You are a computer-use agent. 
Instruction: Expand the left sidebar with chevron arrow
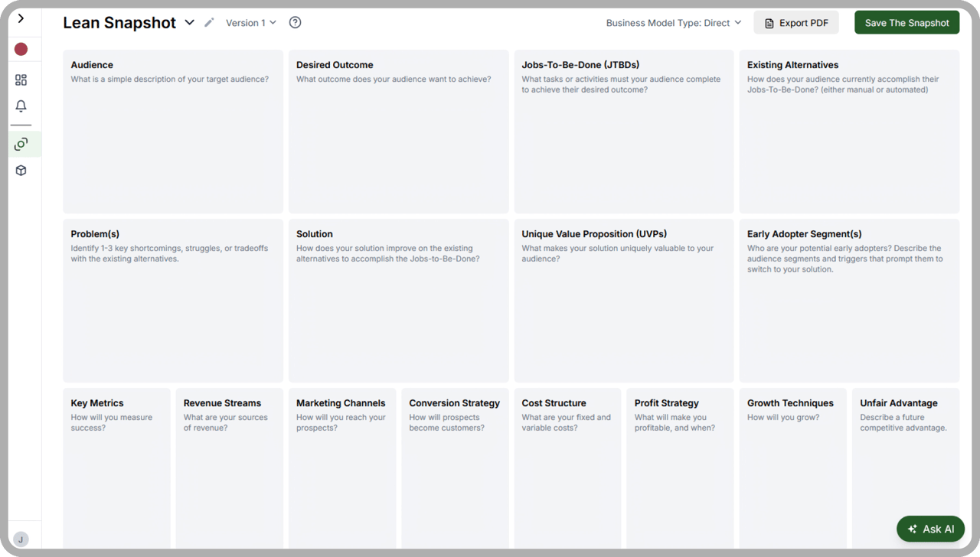[21, 18]
